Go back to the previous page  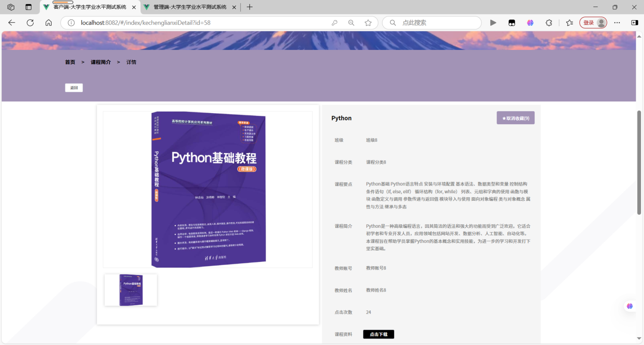12,23
